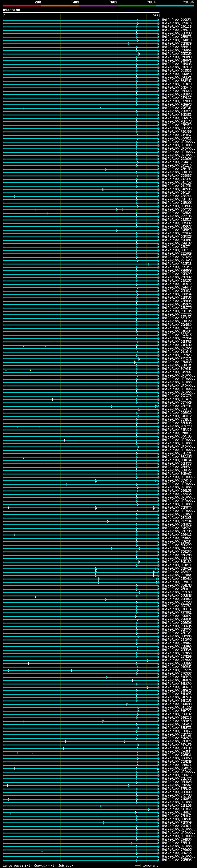Select hit label UniRef100_C0NMY3
Screen dimensions: 197x868
[176, 74]
